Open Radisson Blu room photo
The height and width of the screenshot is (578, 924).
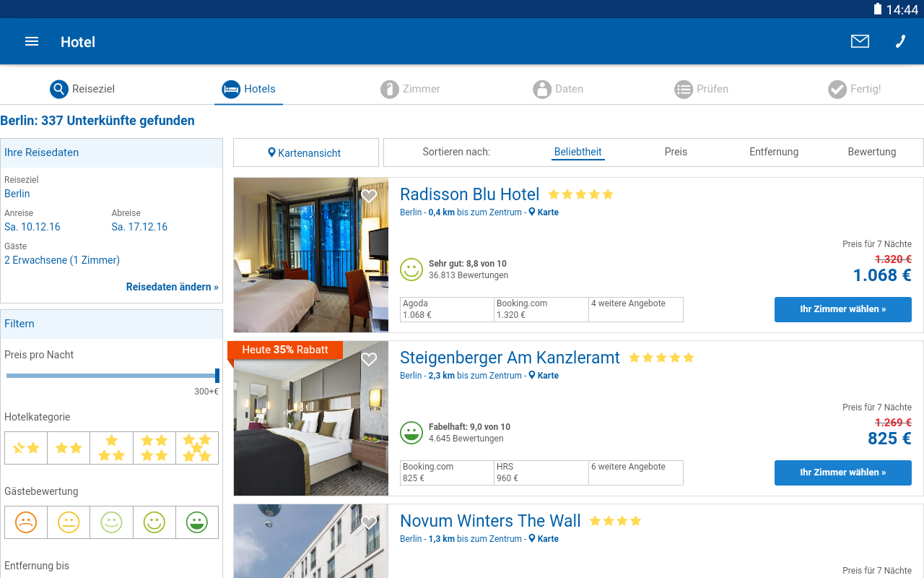(x=311, y=255)
